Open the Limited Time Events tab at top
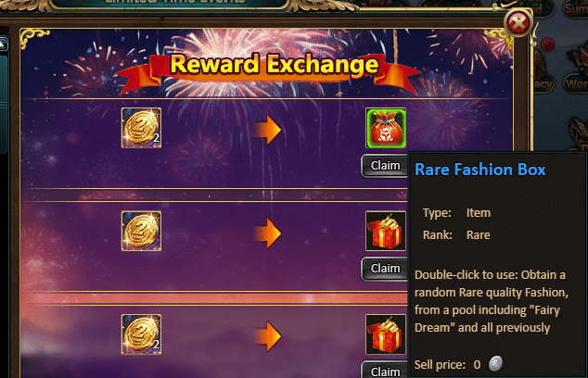 click(x=175, y=2)
